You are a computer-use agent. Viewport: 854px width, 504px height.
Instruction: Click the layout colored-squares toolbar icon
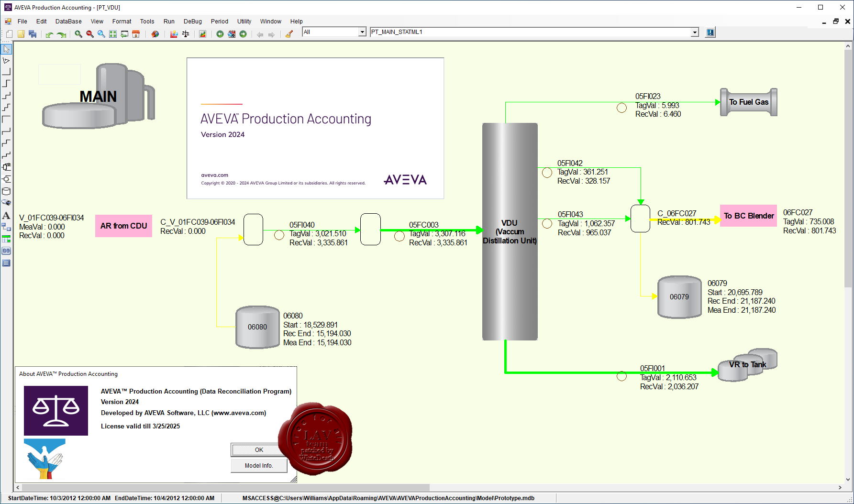point(174,34)
